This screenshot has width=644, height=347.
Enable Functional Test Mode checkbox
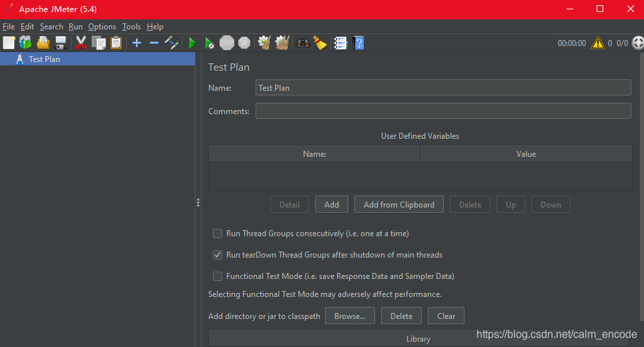(x=218, y=276)
